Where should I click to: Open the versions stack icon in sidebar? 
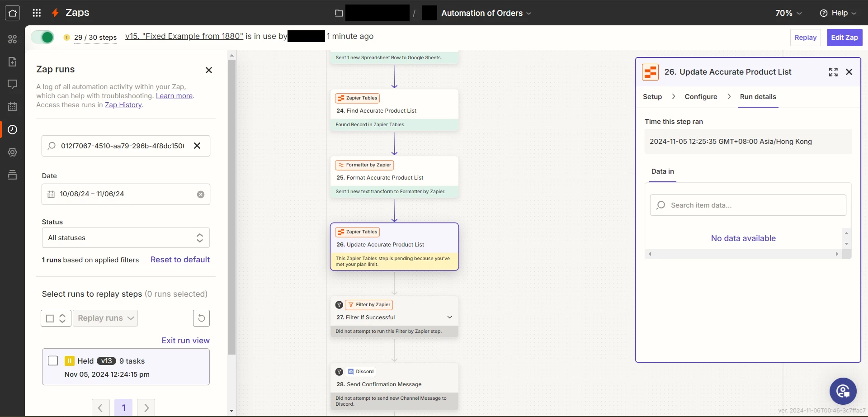click(13, 175)
